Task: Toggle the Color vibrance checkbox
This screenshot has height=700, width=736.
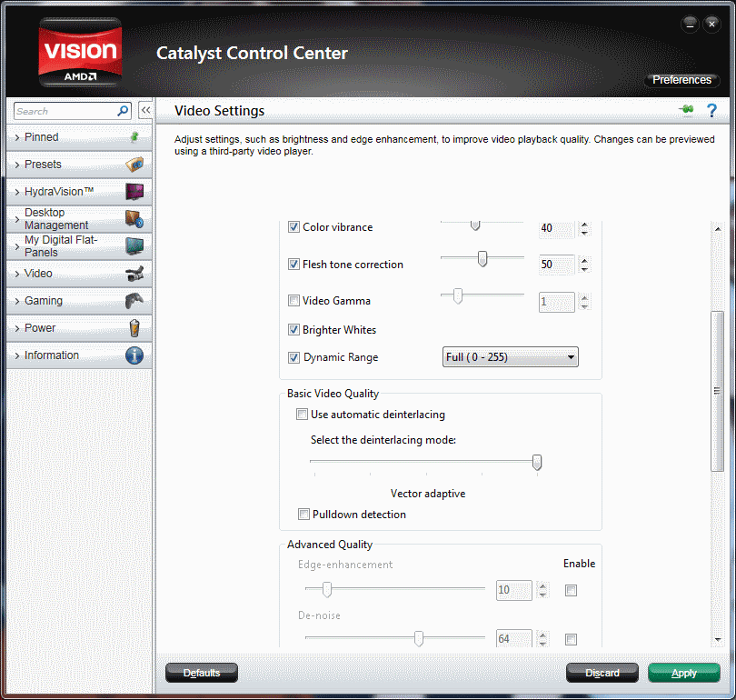Action: pos(293,227)
